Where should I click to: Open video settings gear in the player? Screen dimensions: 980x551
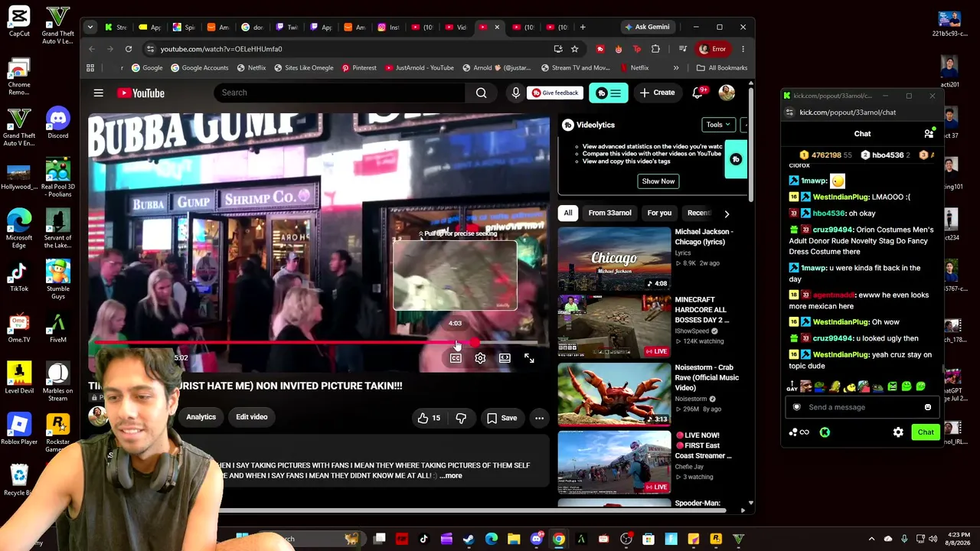[x=480, y=358]
